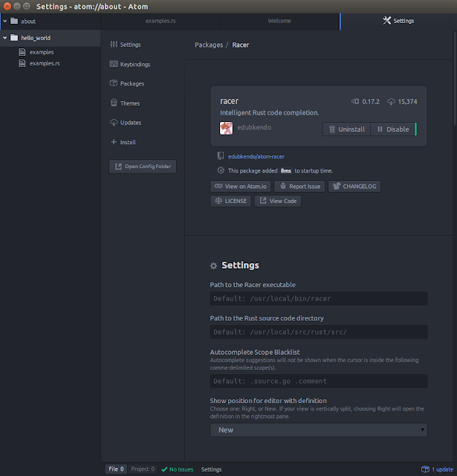Click the edubkendo author name
Image resolution: width=457 pixels, height=476 pixels.
coord(254,127)
